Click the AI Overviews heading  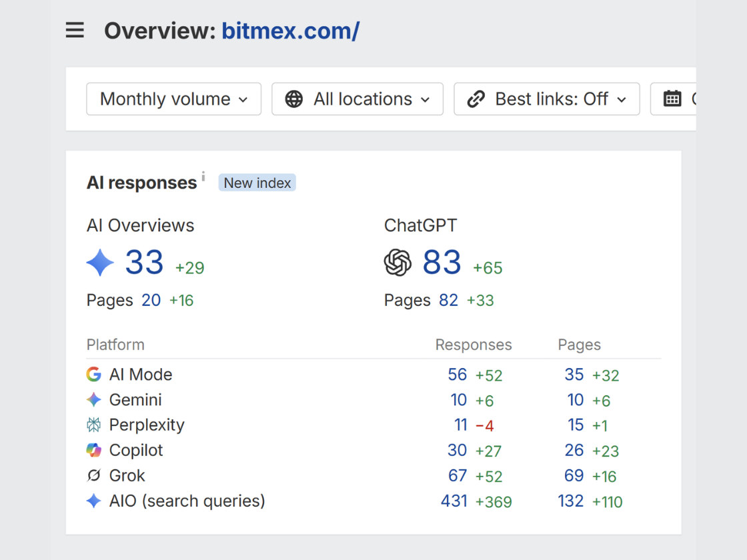[140, 225]
